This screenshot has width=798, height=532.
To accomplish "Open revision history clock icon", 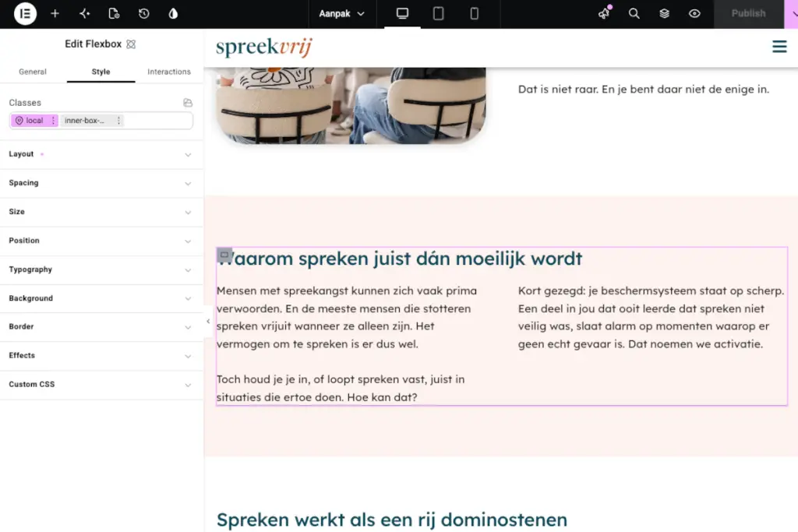I will pyautogui.click(x=144, y=14).
